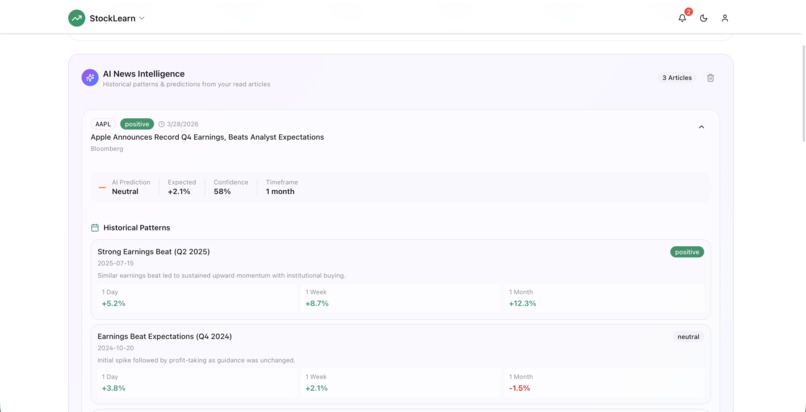806x412 pixels.
Task: Click the clock icon next to 3/28/2026
Action: (x=161, y=124)
